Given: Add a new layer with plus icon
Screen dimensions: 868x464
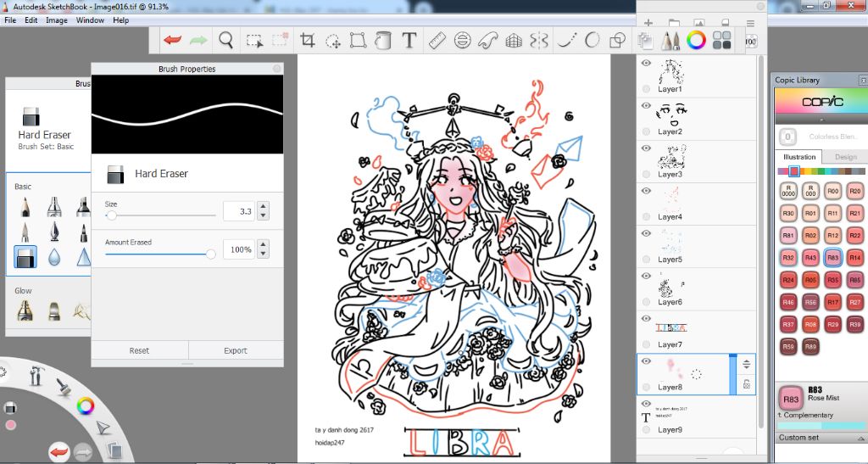Looking at the screenshot, I should point(648,23).
